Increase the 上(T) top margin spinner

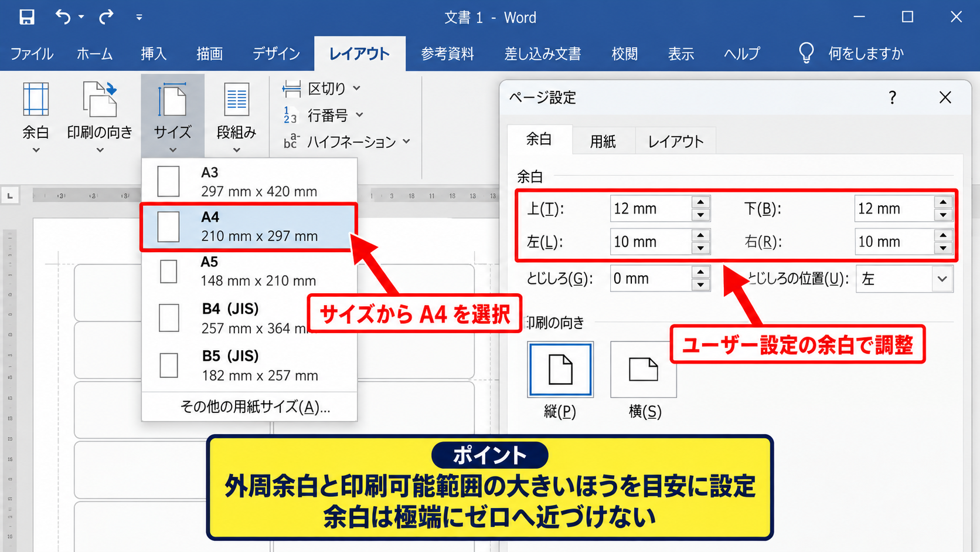click(x=700, y=202)
